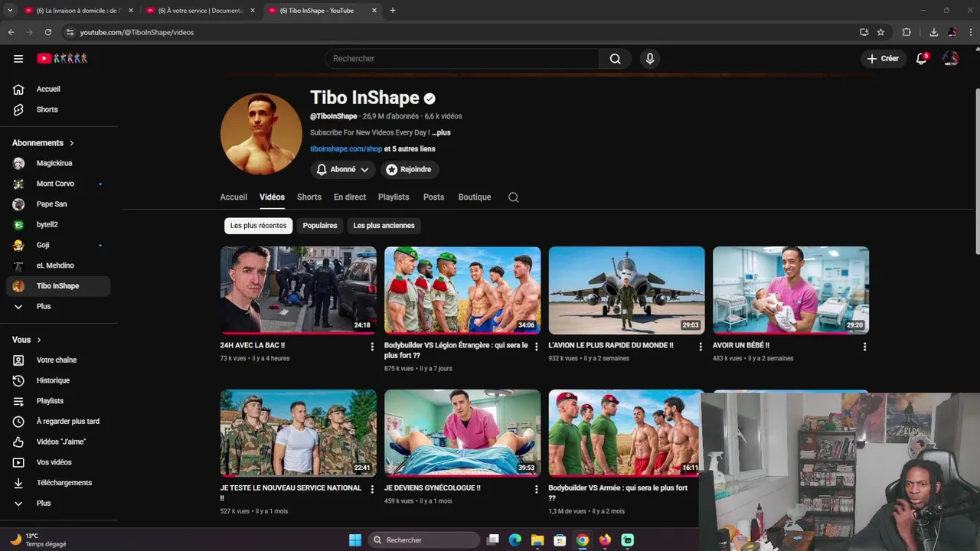The image size is (980, 551).
Task: Go to YouTube home via logo
Action: coord(62,58)
